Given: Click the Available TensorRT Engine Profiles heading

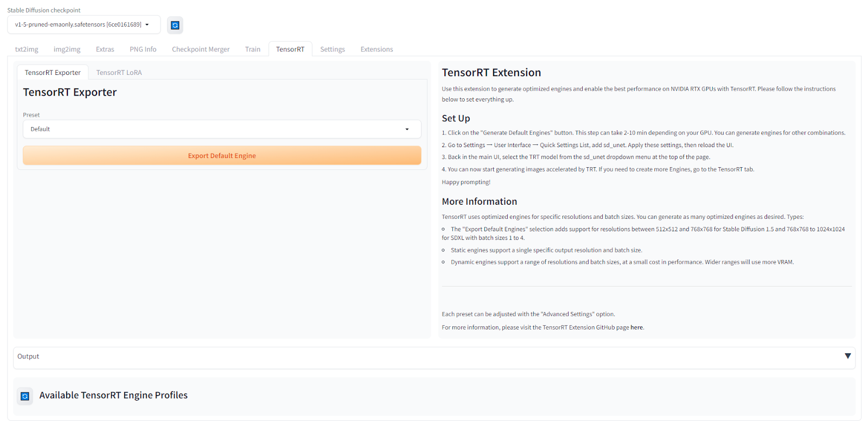Looking at the screenshot, I should (x=113, y=395).
